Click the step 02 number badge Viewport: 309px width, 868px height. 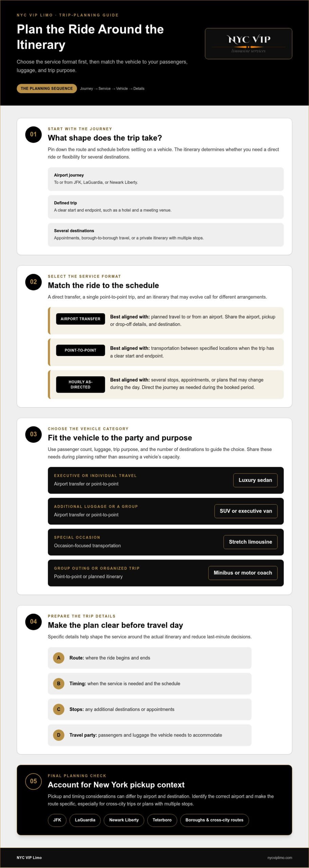point(33,282)
